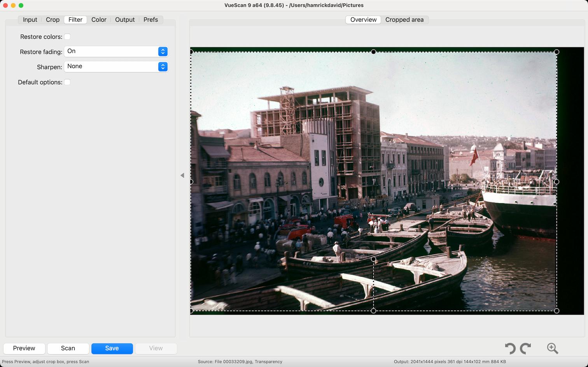
Task: Open the Color tab
Action: [99, 19]
